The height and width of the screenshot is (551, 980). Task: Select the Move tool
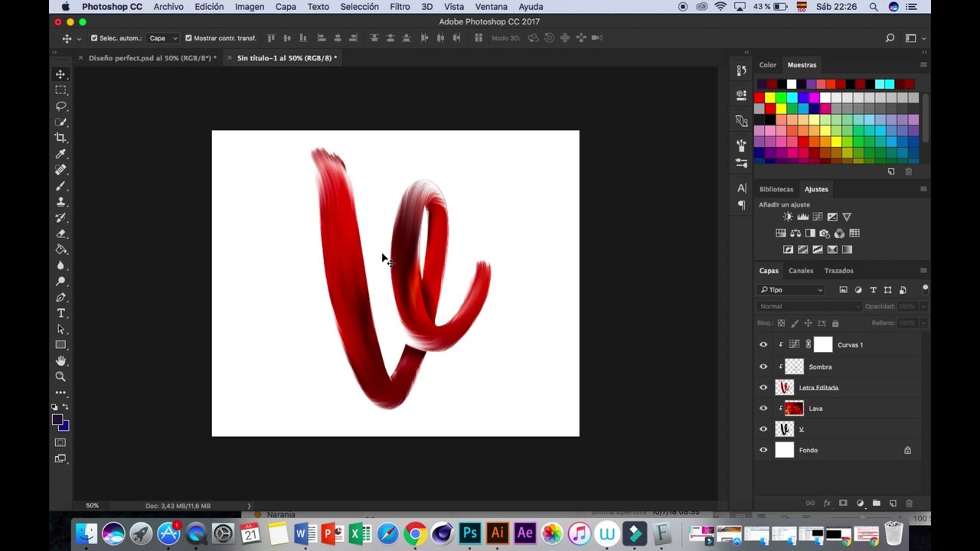pos(60,74)
